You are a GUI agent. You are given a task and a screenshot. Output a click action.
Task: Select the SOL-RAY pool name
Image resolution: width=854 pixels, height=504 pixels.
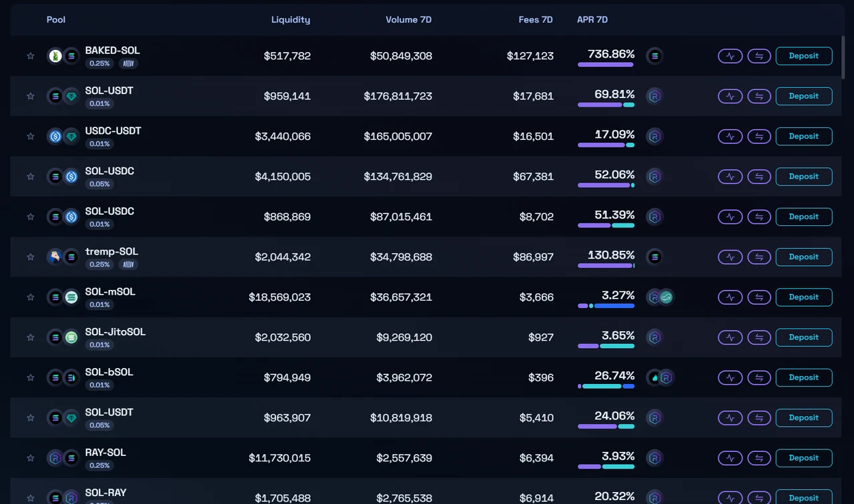point(106,493)
